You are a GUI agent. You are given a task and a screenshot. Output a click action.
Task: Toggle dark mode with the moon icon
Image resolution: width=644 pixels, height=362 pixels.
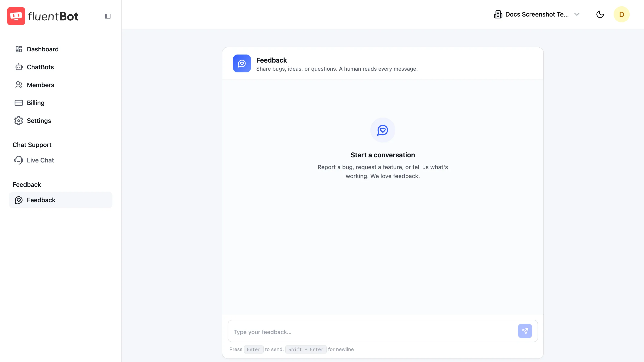[x=600, y=15]
